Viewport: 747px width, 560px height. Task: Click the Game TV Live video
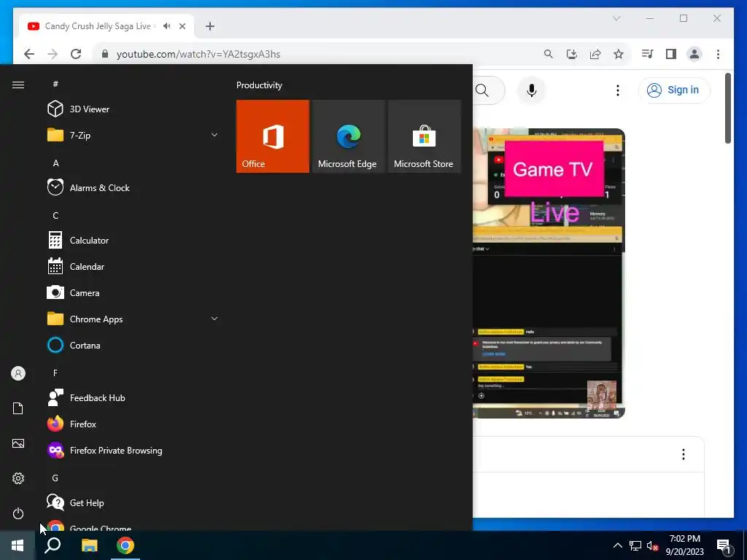(x=549, y=273)
